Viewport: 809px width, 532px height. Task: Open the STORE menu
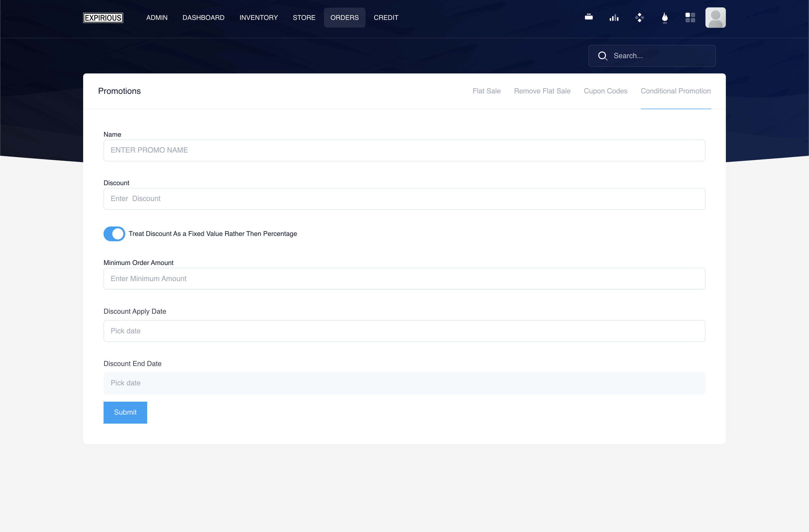pos(304,17)
